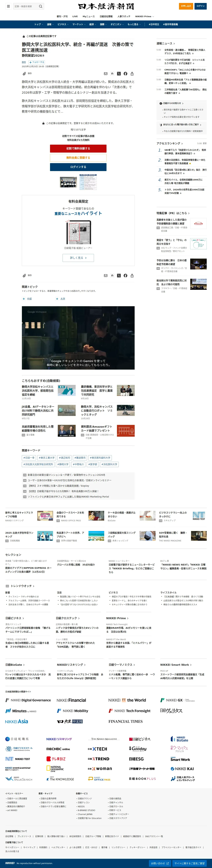Open the hamburger menu icon
This screenshot has height=868, width=212.
pos(8,6)
